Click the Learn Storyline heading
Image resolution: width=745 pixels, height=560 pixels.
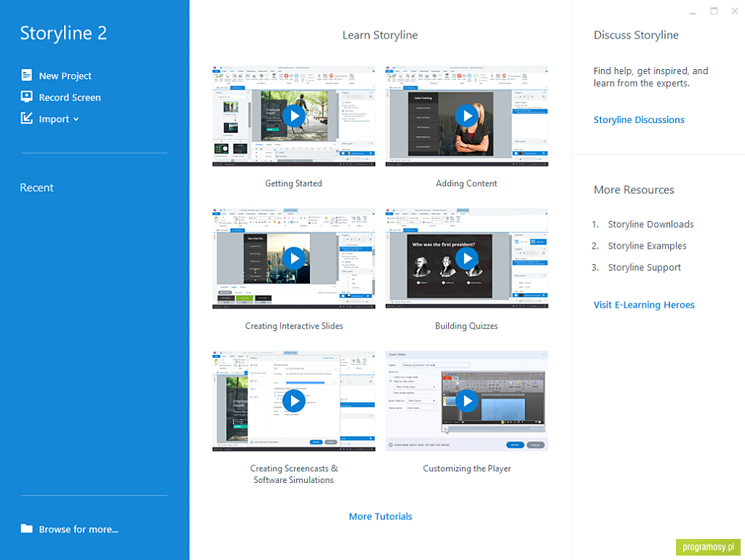click(x=380, y=35)
